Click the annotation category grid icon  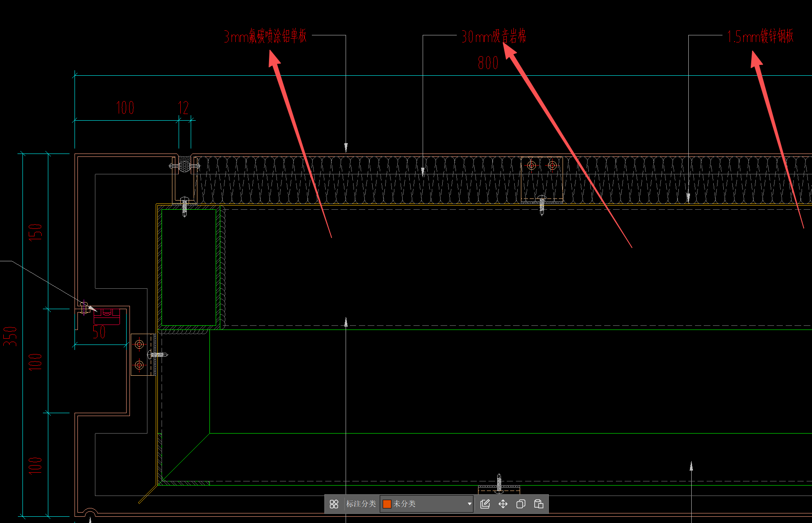(x=334, y=504)
